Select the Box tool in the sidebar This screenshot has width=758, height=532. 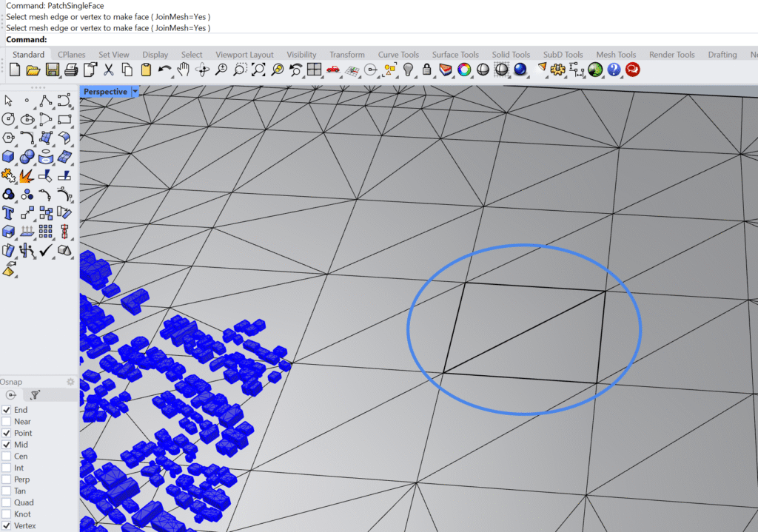pos(7,156)
